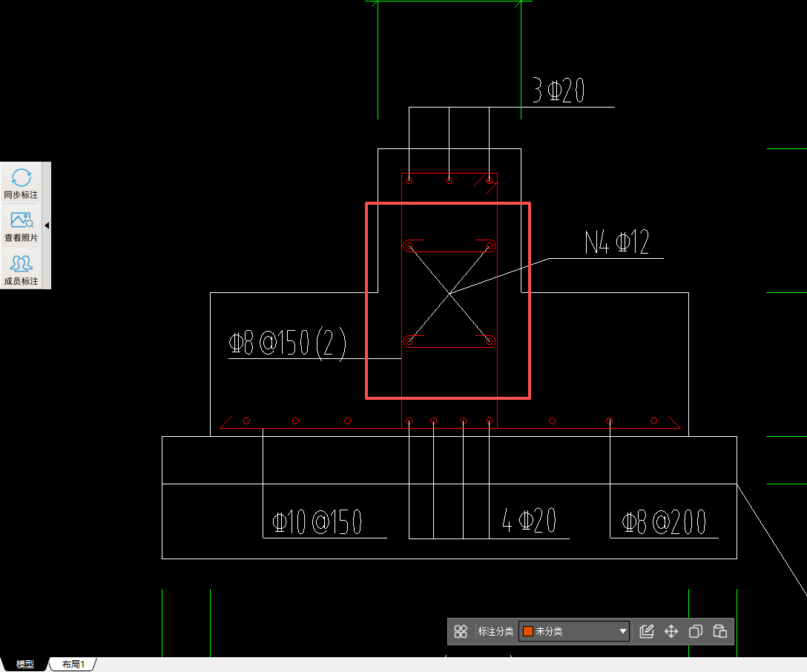The height and width of the screenshot is (672, 807).
Task: Select the Φ8@200 annotation text
Action: (x=664, y=522)
